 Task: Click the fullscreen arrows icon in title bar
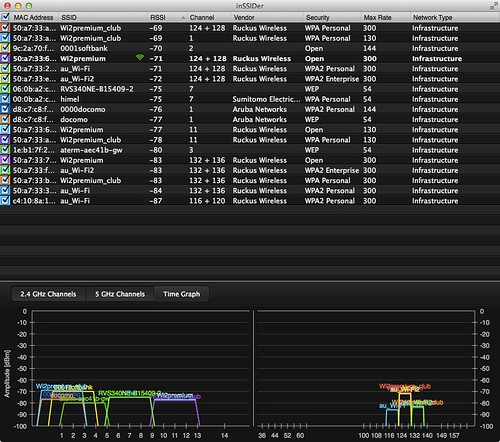[493, 6]
